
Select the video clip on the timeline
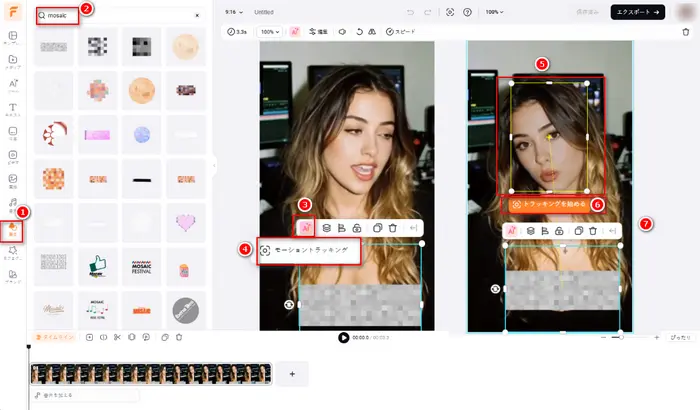(x=151, y=374)
